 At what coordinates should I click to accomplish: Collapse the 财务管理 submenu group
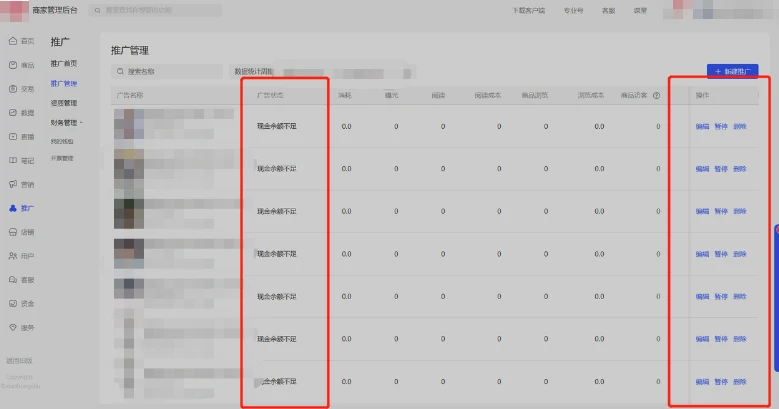(67, 123)
